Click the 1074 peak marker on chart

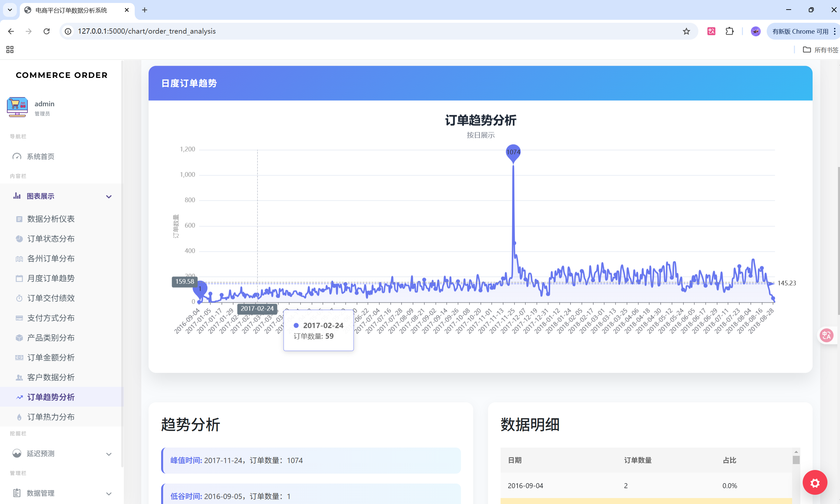[x=513, y=152]
